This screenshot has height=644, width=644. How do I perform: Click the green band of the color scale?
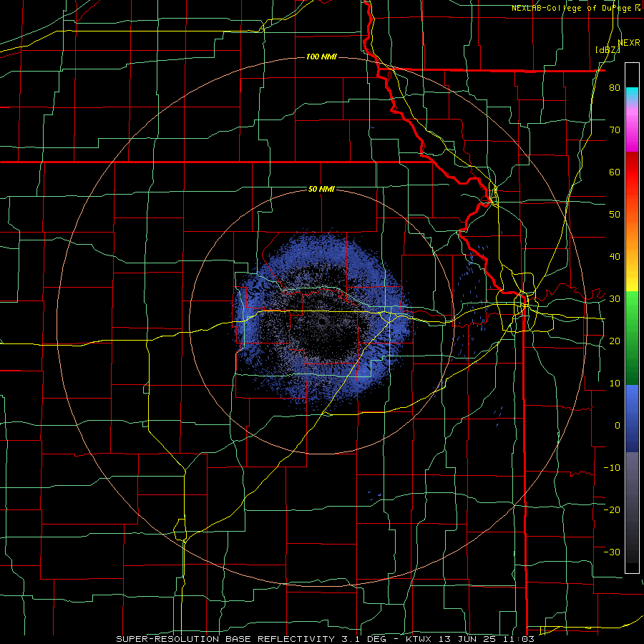632,338
